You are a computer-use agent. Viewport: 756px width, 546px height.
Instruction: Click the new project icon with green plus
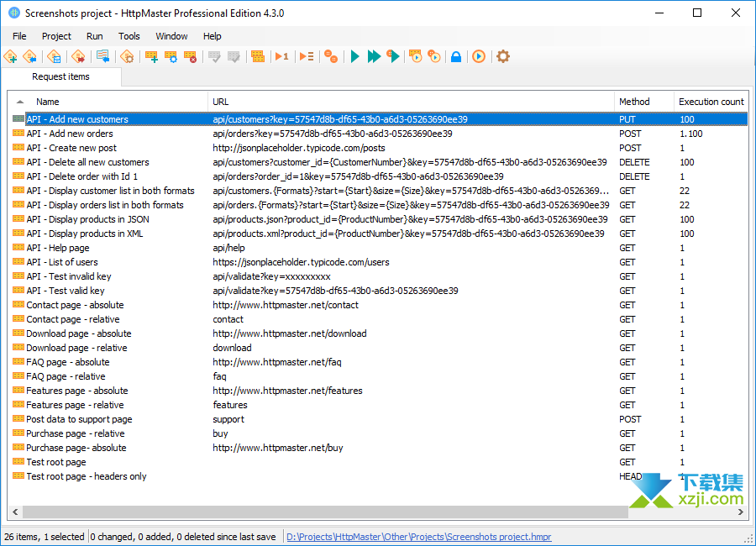(11, 56)
